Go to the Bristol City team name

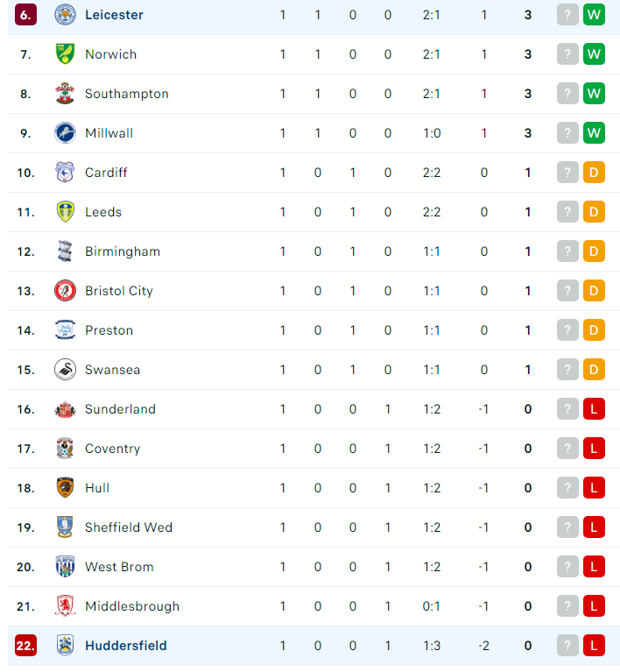[119, 291]
